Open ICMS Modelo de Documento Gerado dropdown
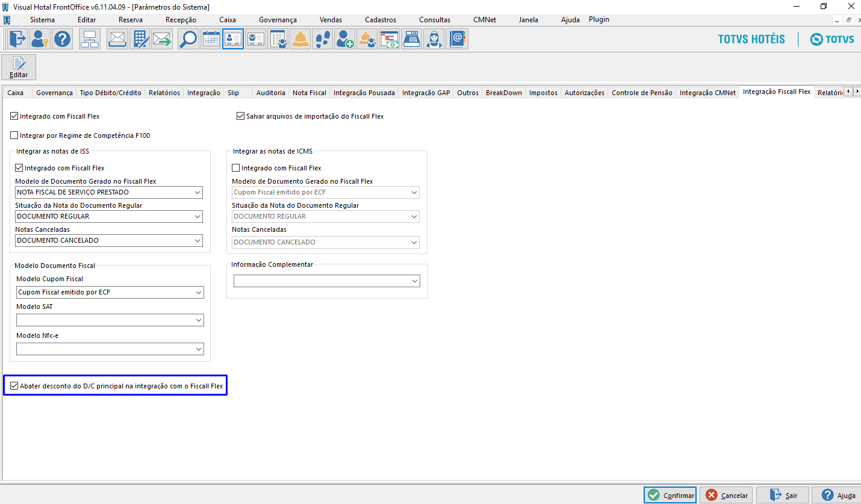The width and height of the screenshot is (861, 504). click(x=326, y=193)
